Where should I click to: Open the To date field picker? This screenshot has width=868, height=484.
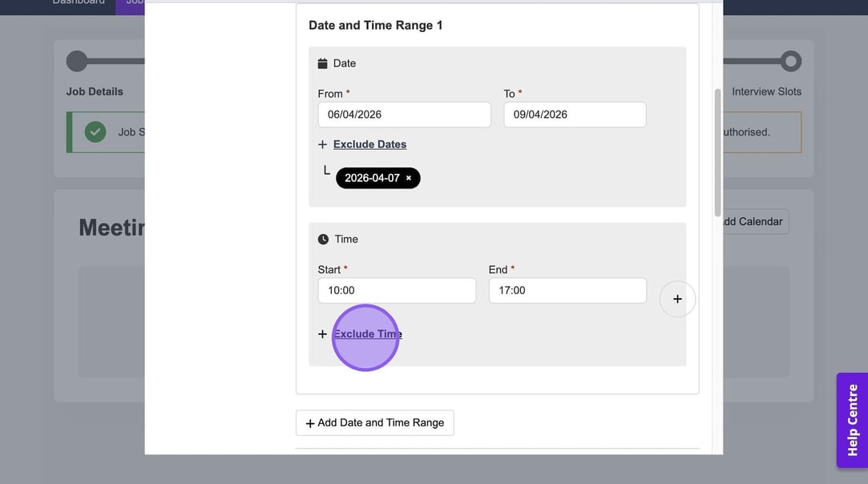pyautogui.click(x=575, y=115)
